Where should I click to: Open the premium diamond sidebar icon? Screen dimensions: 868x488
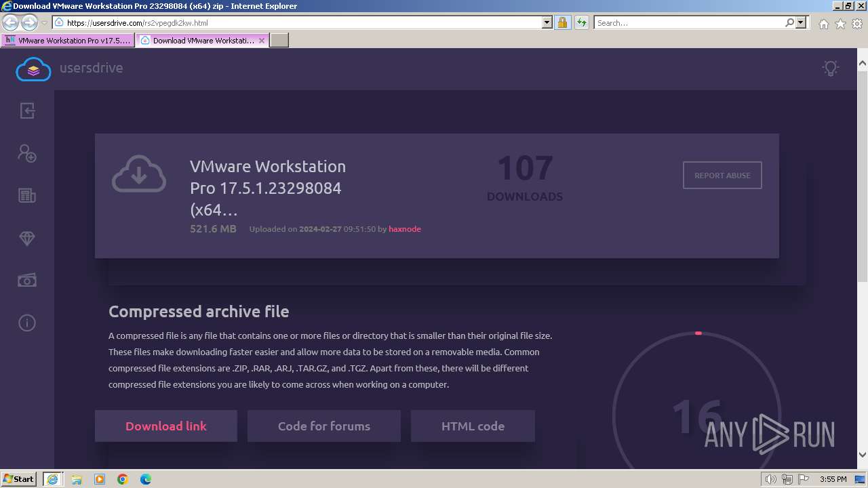tap(27, 239)
